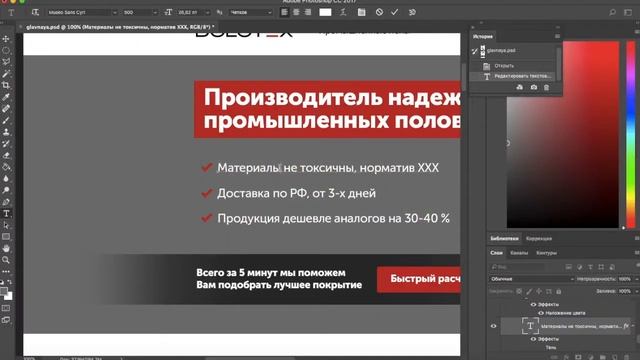The image size is (640, 360).
Task: Create warped text icon
Action: [x=343, y=12]
